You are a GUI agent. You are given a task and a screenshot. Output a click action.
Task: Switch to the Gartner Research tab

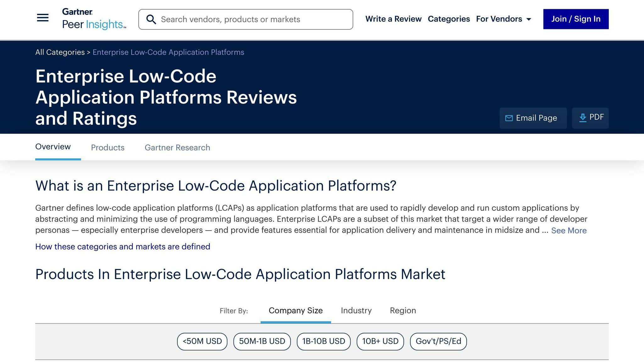(x=177, y=147)
